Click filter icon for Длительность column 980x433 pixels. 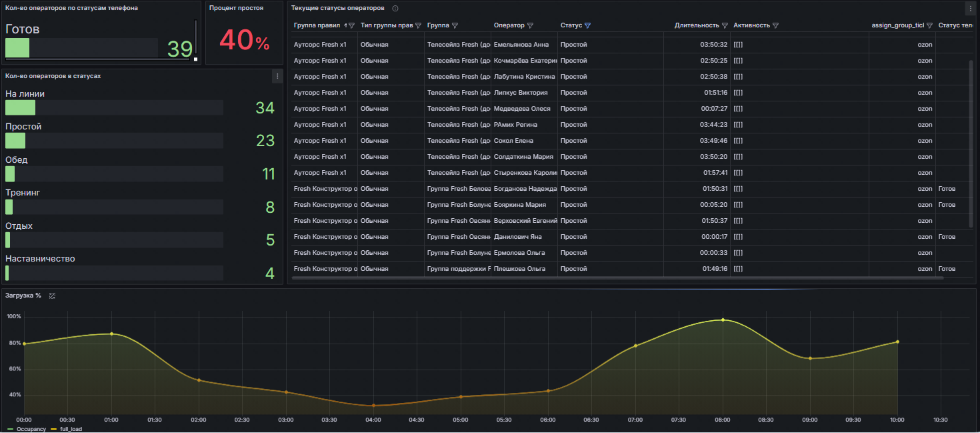[x=725, y=25]
